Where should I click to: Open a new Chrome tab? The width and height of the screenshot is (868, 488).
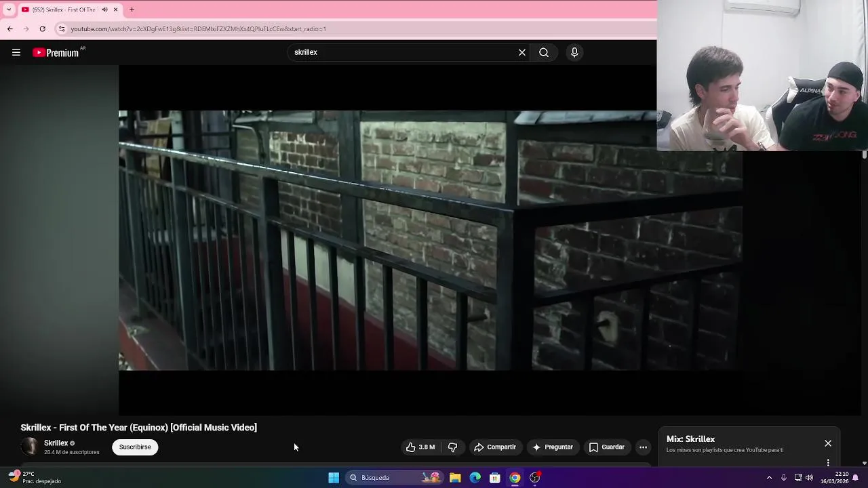point(132,9)
